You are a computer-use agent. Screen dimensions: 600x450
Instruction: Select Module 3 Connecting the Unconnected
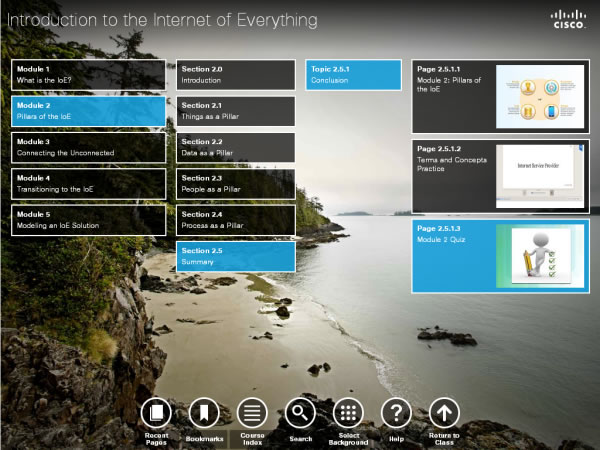click(88, 147)
